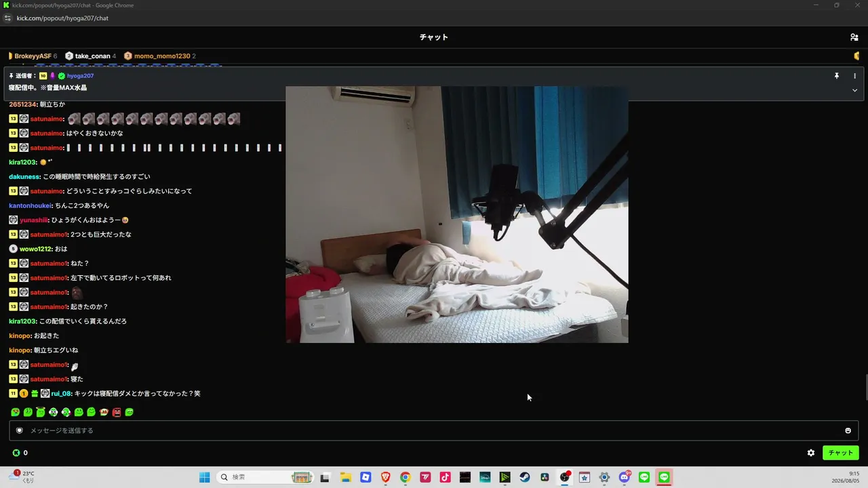Open the Windows Start menu
Viewport: 868px width, 488px height.
point(204,477)
